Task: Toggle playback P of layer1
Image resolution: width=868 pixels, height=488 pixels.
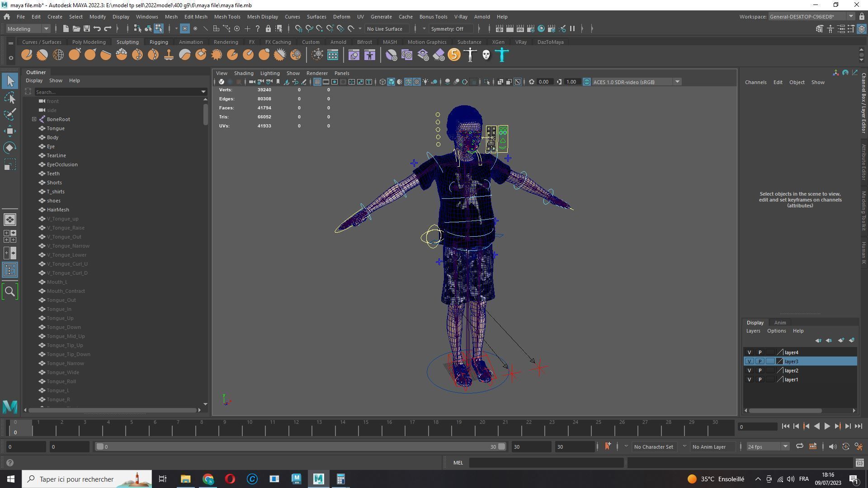Action: [x=760, y=380]
